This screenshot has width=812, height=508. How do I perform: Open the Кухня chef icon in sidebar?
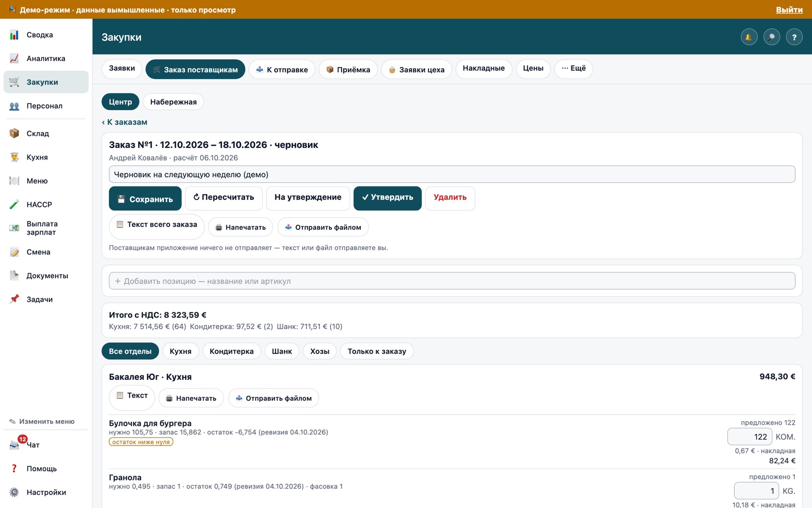[14, 157]
